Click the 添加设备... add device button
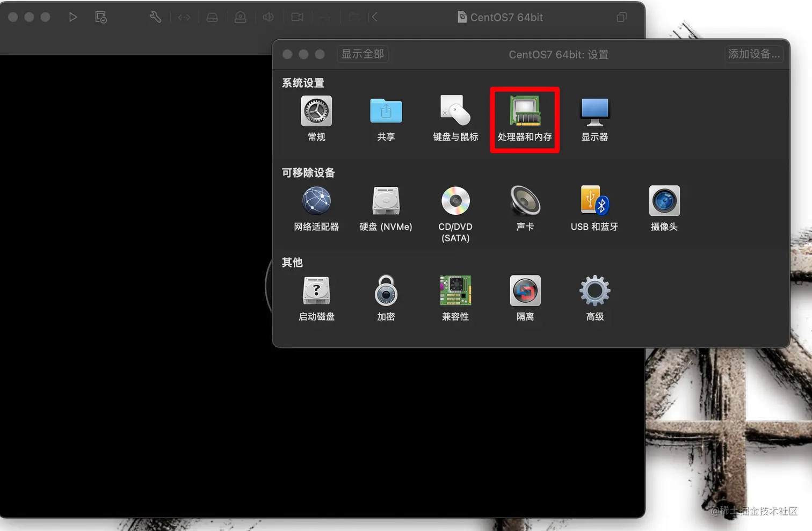 (x=753, y=54)
